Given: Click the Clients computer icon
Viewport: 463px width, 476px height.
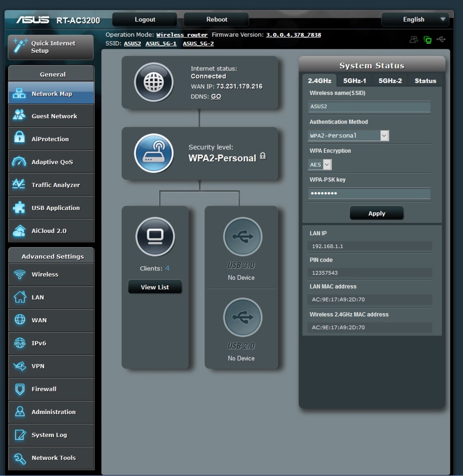Looking at the screenshot, I should tap(155, 236).
